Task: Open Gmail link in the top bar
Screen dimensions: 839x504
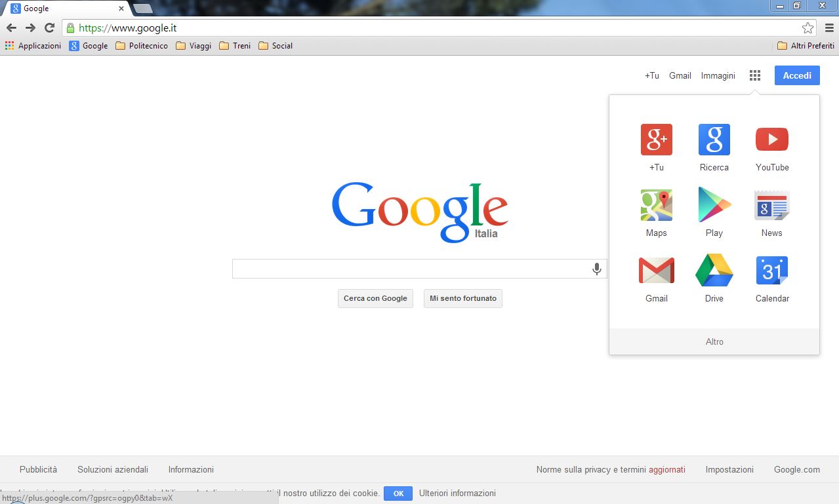Action: click(680, 75)
